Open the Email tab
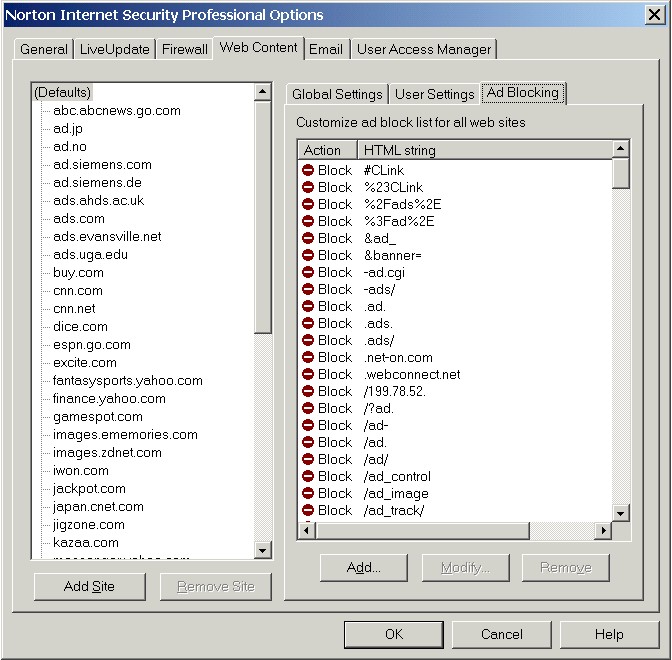This screenshot has width=672, height=660. [326, 49]
